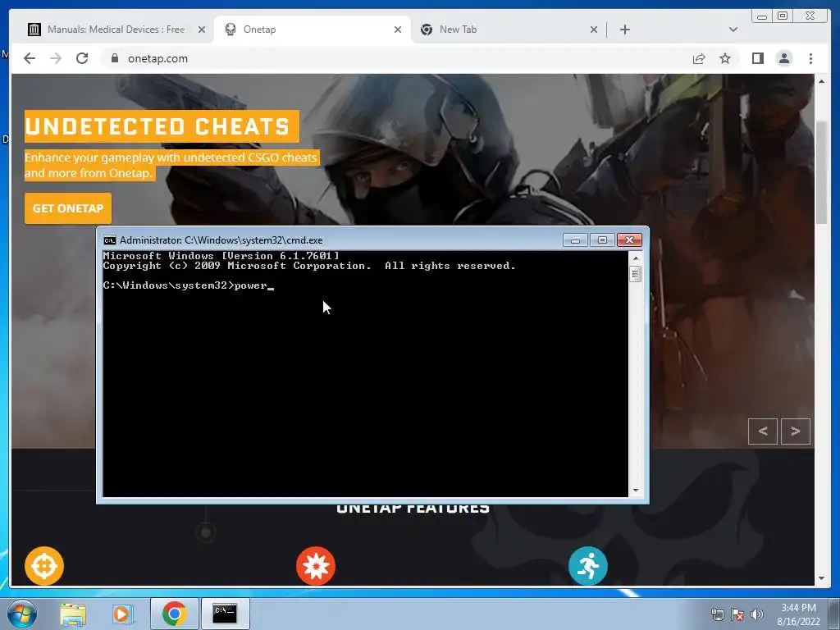
Task: Click the cmd scrollbar down arrow
Action: pos(636,491)
